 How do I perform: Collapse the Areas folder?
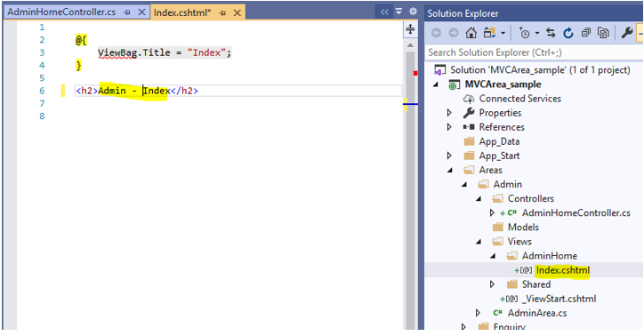450,171
